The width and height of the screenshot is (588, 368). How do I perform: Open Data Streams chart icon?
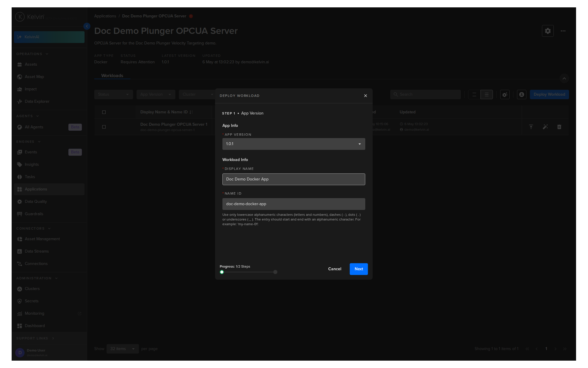click(x=20, y=251)
